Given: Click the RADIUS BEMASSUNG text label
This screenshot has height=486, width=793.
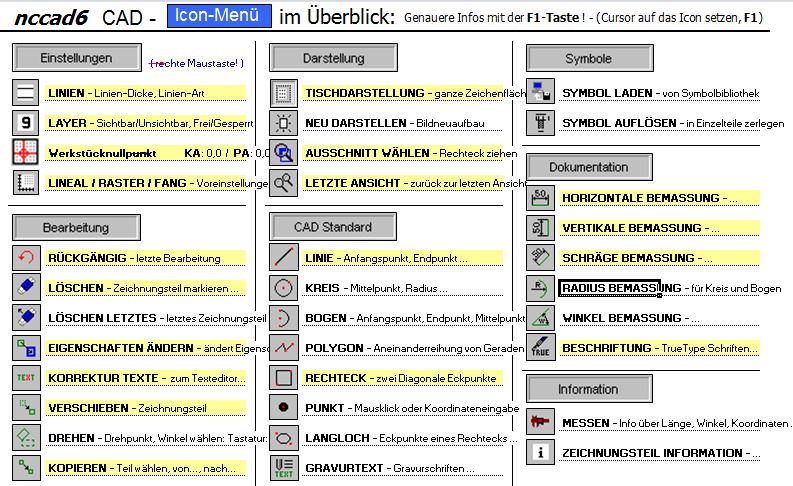Looking at the screenshot, I should [609, 288].
